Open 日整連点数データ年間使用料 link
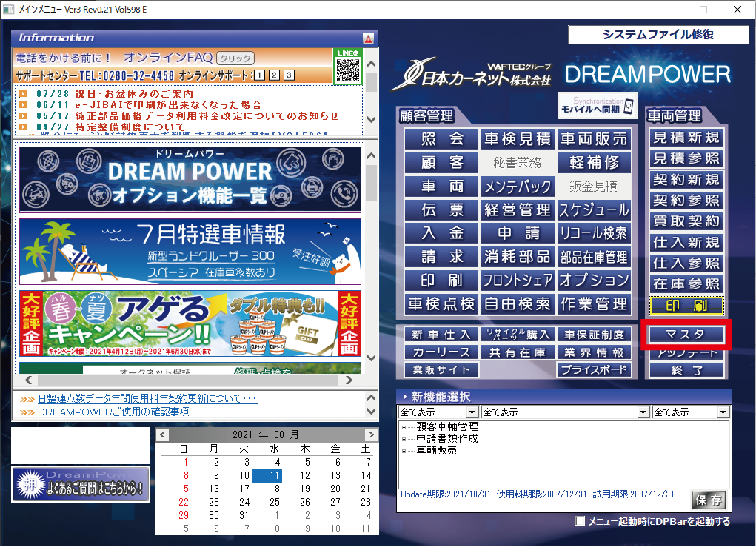Image resolution: width=756 pixels, height=547 pixels. [147, 398]
